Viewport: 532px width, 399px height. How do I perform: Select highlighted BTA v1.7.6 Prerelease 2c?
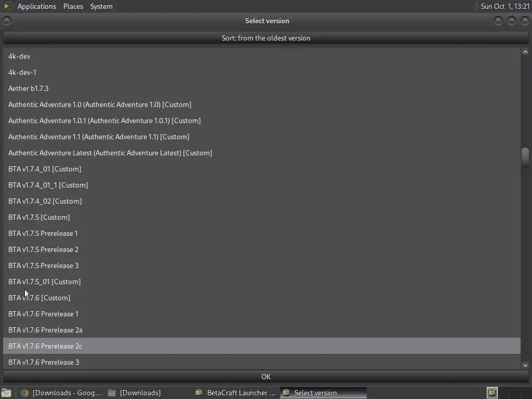(262, 346)
